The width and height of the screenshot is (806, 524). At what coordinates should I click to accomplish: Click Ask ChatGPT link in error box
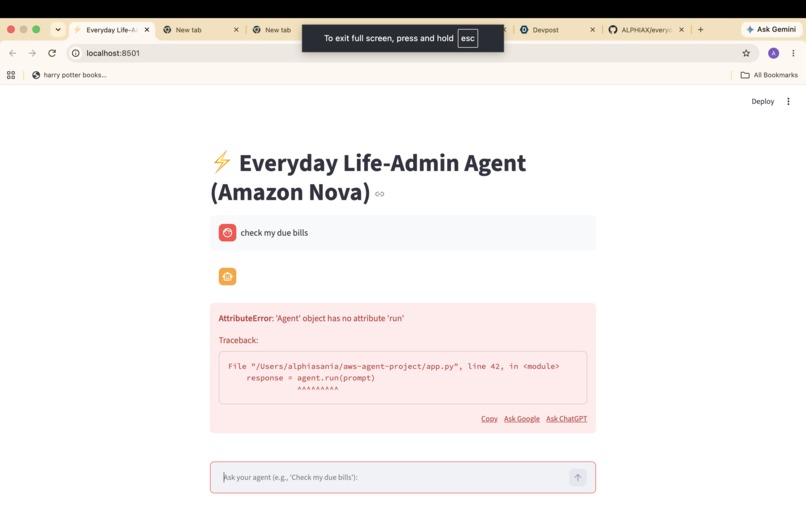[x=566, y=419]
